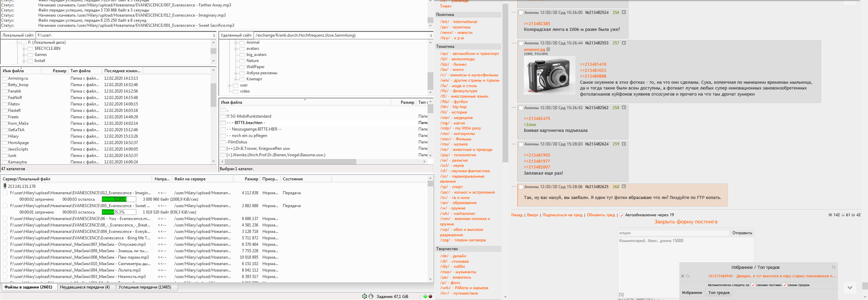Toggle the 'своими постами' tracking checkbox

[x=753, y=285]
